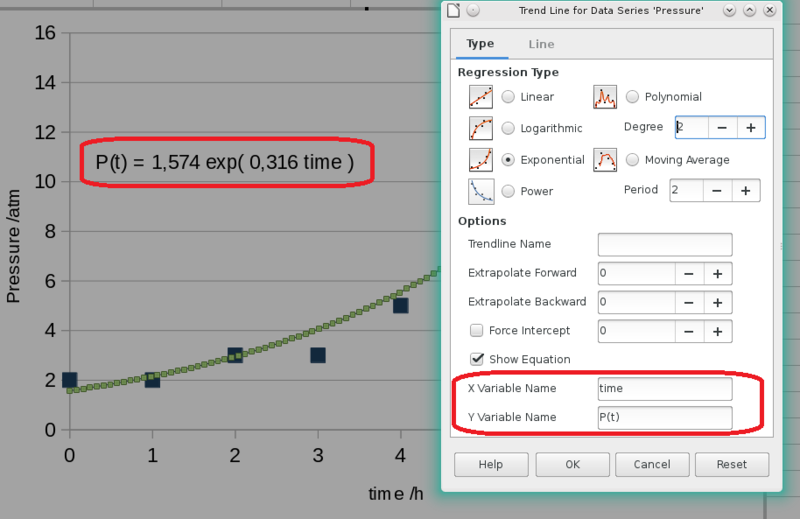The width and height of the screenshot is (800, 519).
Task: Switch to the Line tab
Action: pyautogui.click(x=541, y=44)
